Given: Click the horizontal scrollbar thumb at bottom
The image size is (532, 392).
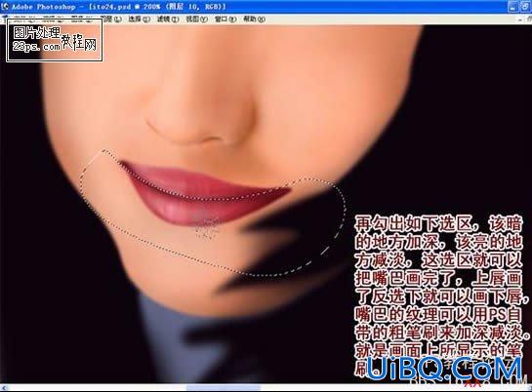Looking at the screenshot, I should click(224, 388).
